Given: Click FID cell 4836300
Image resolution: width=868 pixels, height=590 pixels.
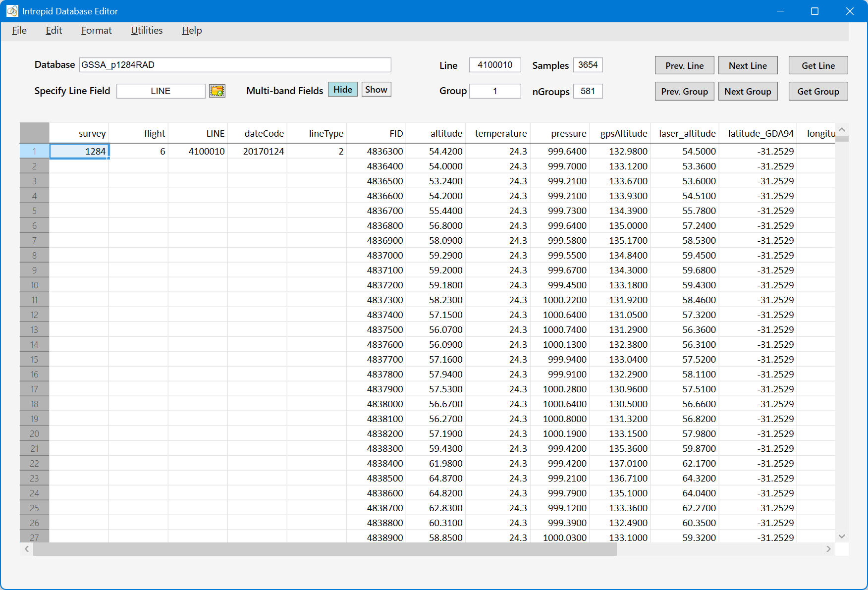Looking at the screenshot, I should [377, 151].
